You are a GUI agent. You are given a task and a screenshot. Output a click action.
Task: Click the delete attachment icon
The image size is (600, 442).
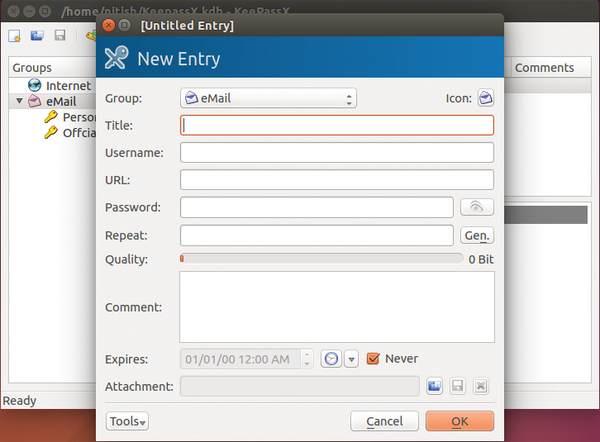coord(481,386)
